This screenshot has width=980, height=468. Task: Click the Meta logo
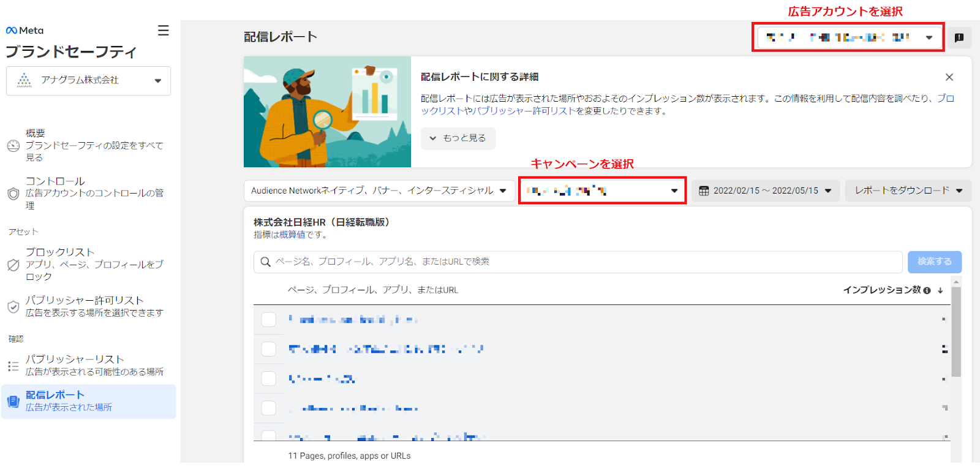[24, 30]
